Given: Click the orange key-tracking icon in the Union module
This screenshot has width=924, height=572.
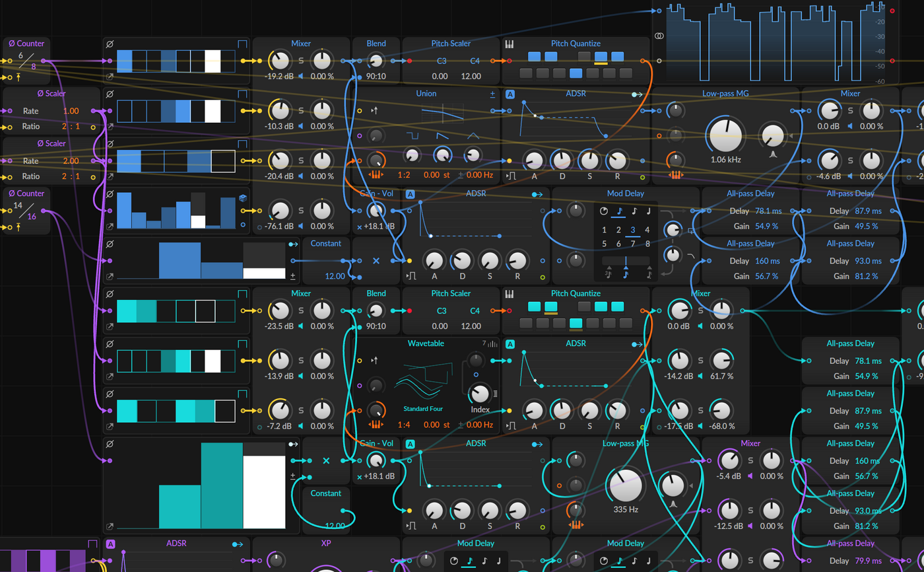Looking at the screenshot, I should click(376, 175).
